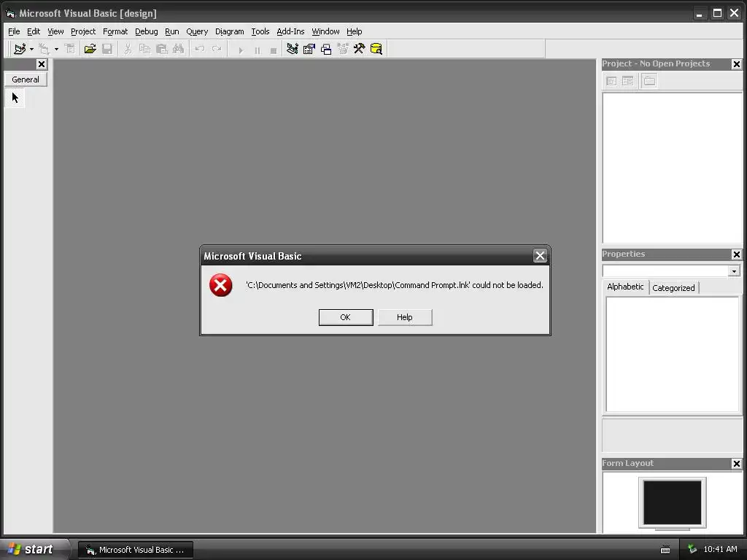Image resolution: width=747 pixels, height=560 pixels.
Task: Switch to the Categorized properties tab
Action: (x=673, y=287)
